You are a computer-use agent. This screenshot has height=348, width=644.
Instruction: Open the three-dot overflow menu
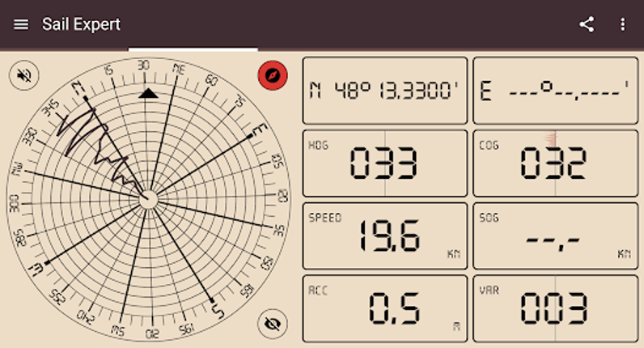623,24
